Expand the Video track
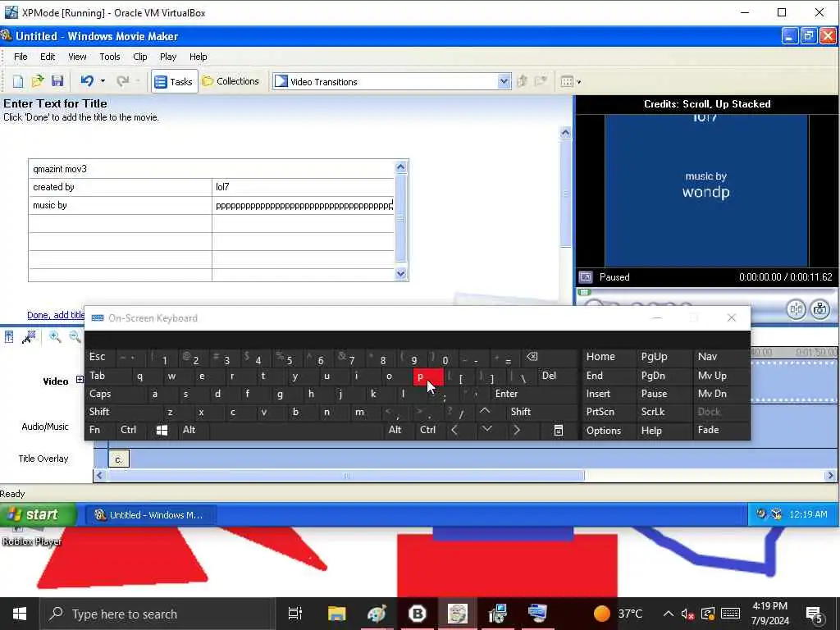This screenshot has width=840, height=630. pos(80,380)
